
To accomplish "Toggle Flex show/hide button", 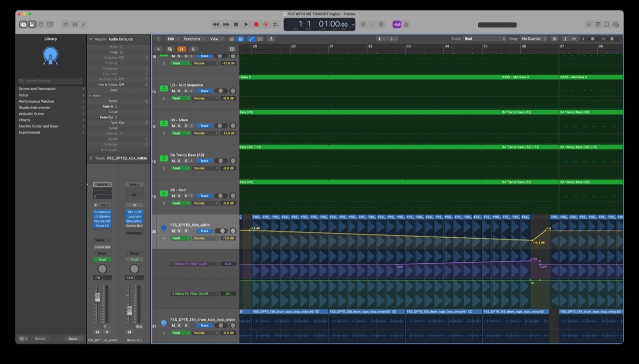I will point(260,39).
